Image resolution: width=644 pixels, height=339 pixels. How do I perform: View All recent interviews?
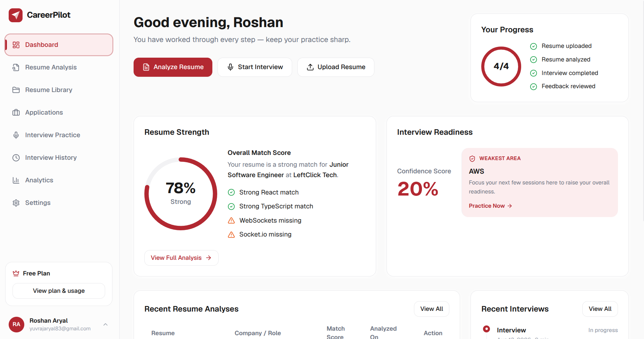pyautogui.click(x=600, y=309)
